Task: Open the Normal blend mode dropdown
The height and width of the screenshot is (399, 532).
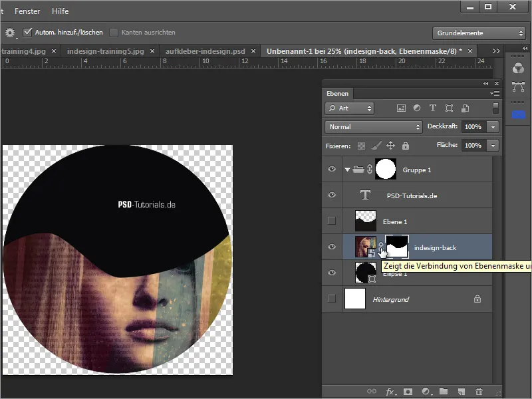Action: coord(374,126)
